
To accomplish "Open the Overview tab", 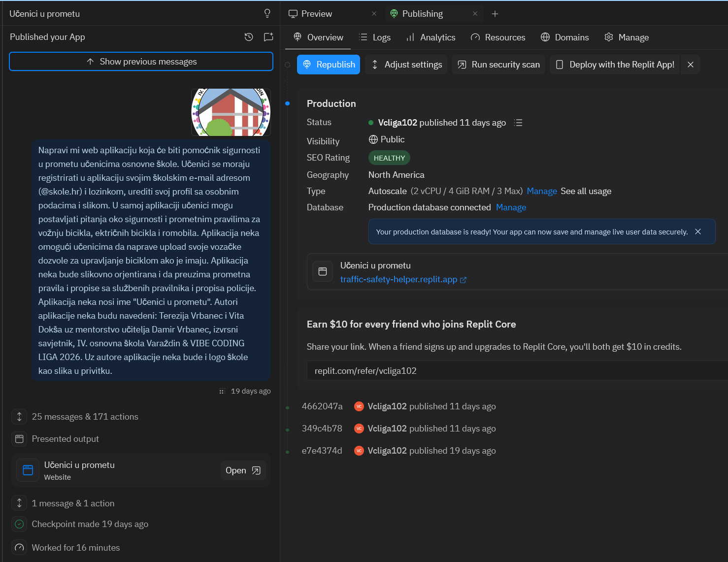I will click(318, 37).
